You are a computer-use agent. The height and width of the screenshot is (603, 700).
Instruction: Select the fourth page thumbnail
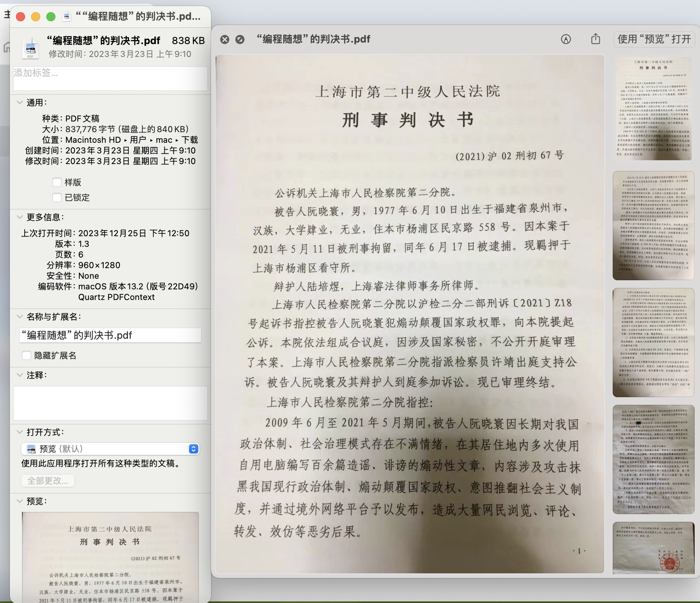click(x=653, y=459)
